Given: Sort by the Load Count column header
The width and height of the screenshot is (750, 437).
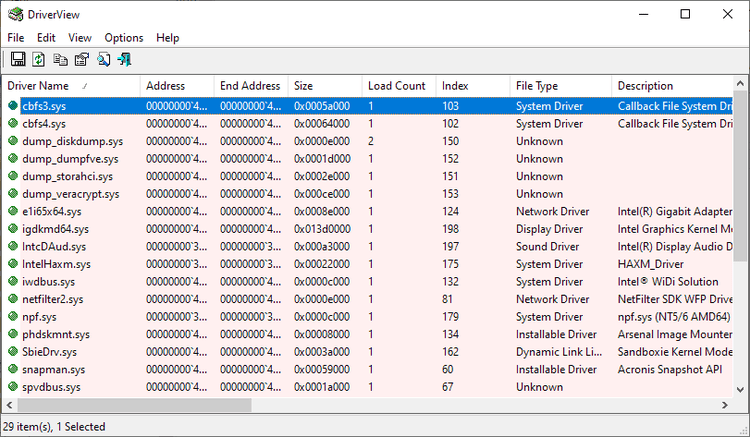Looking at the screenshot, I should coord(399,86).
